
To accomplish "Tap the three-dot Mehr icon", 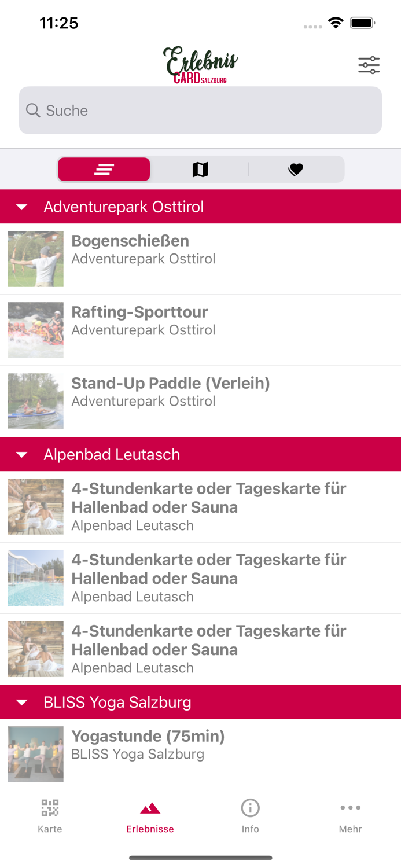I will click(351, 807).
